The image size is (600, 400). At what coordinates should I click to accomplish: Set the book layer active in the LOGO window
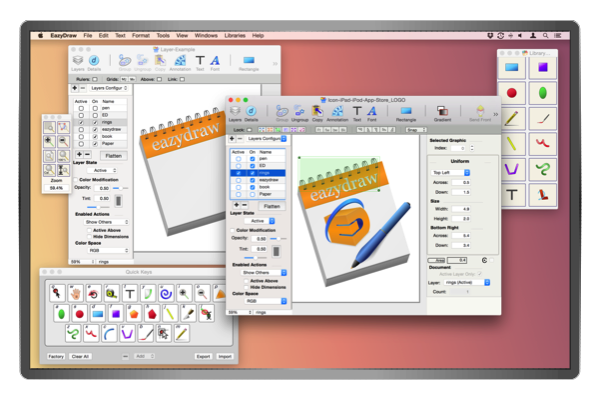(x=238, y=187)
